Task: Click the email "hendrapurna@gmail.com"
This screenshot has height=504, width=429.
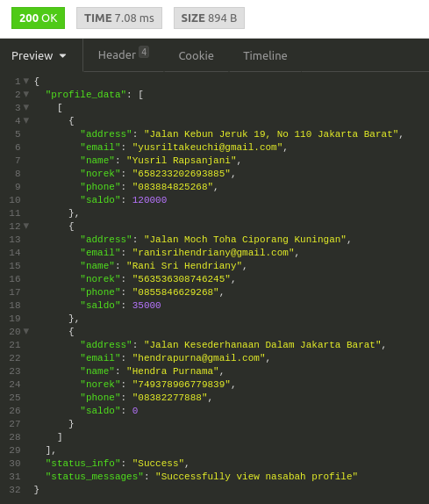Action: click(199, 358)
